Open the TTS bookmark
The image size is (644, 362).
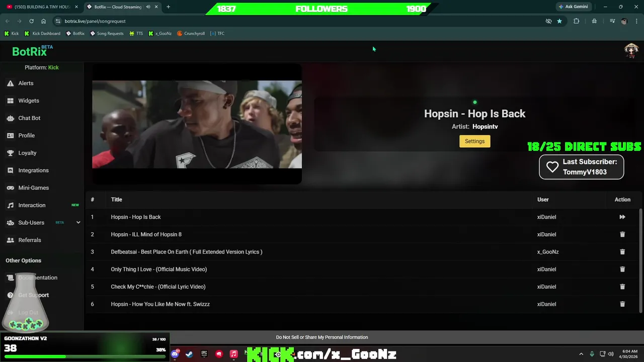pos(136,34)
